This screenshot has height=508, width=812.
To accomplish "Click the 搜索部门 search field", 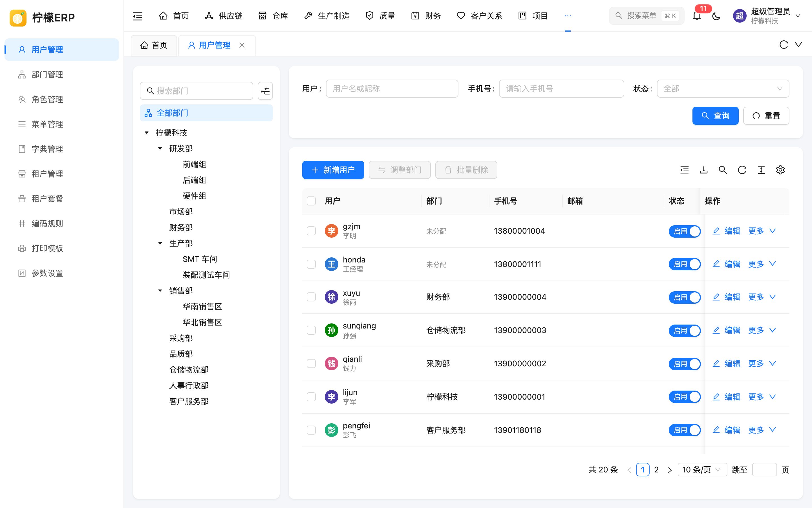I will (x=196, y=91).
